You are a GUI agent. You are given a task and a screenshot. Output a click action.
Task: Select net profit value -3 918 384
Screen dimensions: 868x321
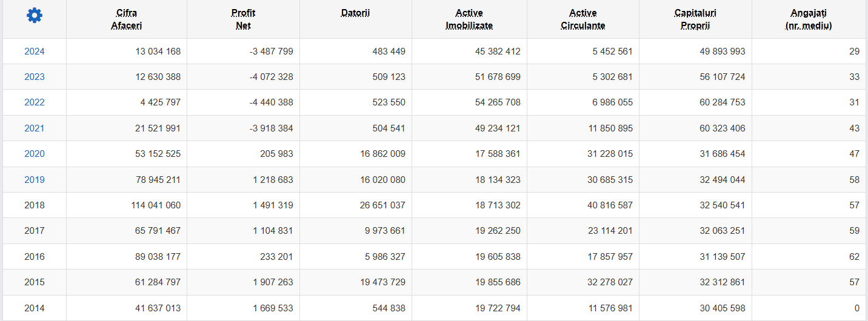(271, 128)
